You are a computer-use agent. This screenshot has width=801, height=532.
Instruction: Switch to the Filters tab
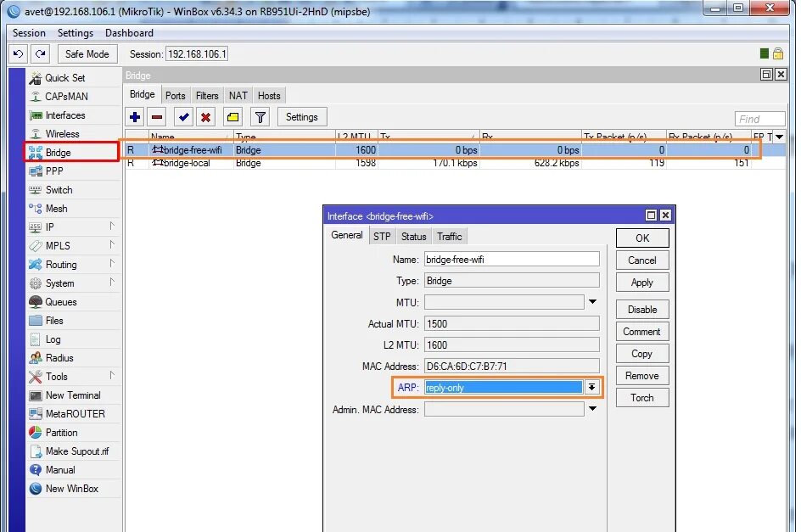[207, 96]
